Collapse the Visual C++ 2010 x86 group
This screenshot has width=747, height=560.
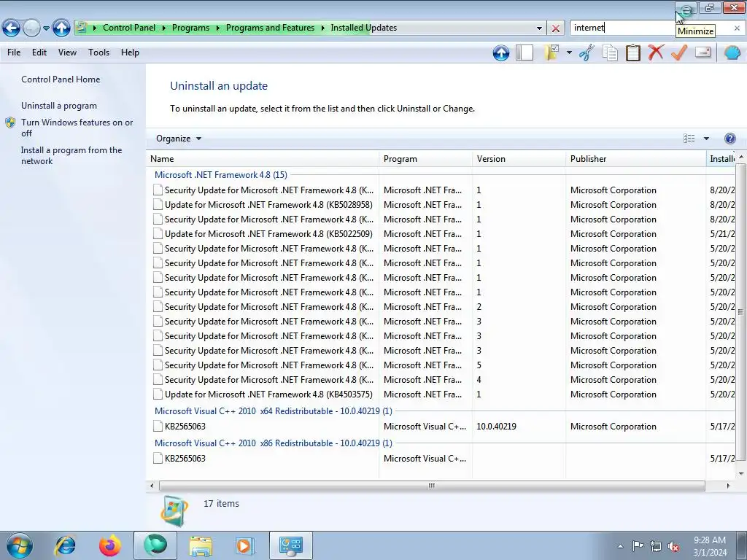pos(273,443)
